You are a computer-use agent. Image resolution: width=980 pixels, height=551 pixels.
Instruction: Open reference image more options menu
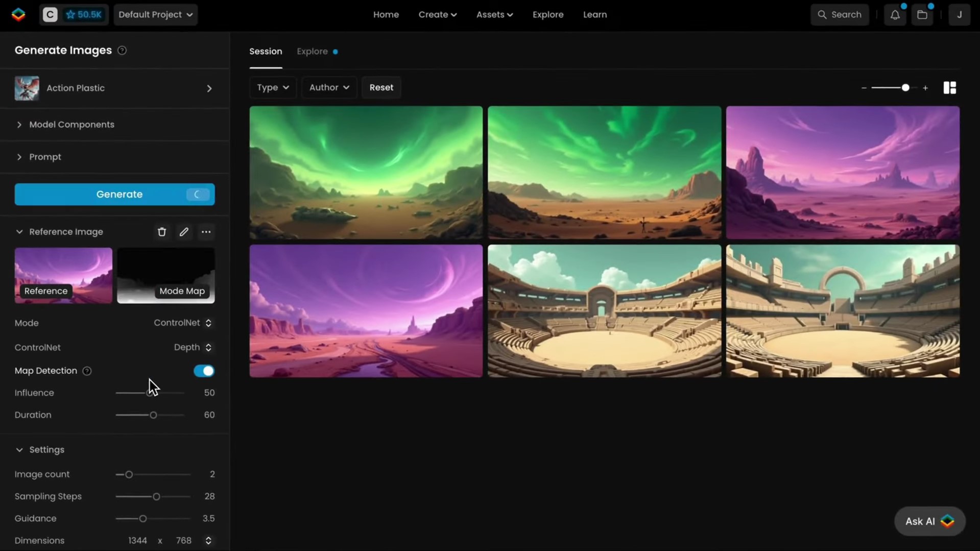click(x=206, y=232)
